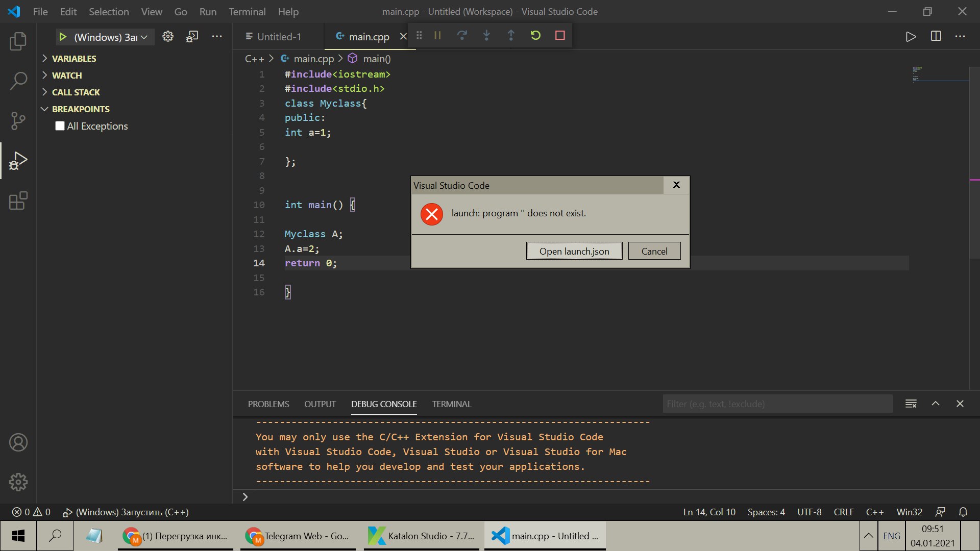
Task: Switch to the PROBLEMS panel tab
Action: [x=268, y=404]
